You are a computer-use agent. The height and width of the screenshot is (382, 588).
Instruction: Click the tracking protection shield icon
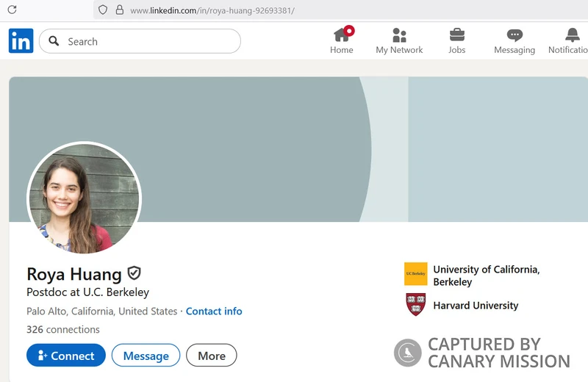point(103,10)
